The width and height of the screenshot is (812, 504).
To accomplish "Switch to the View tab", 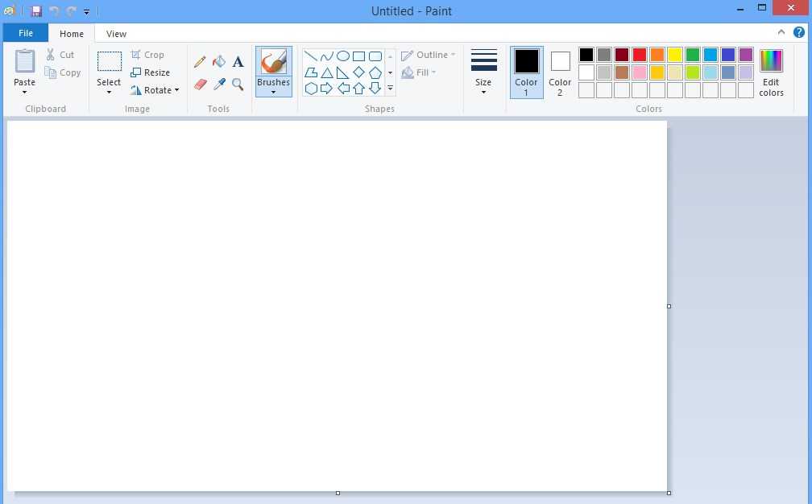I will pos(116,34).
